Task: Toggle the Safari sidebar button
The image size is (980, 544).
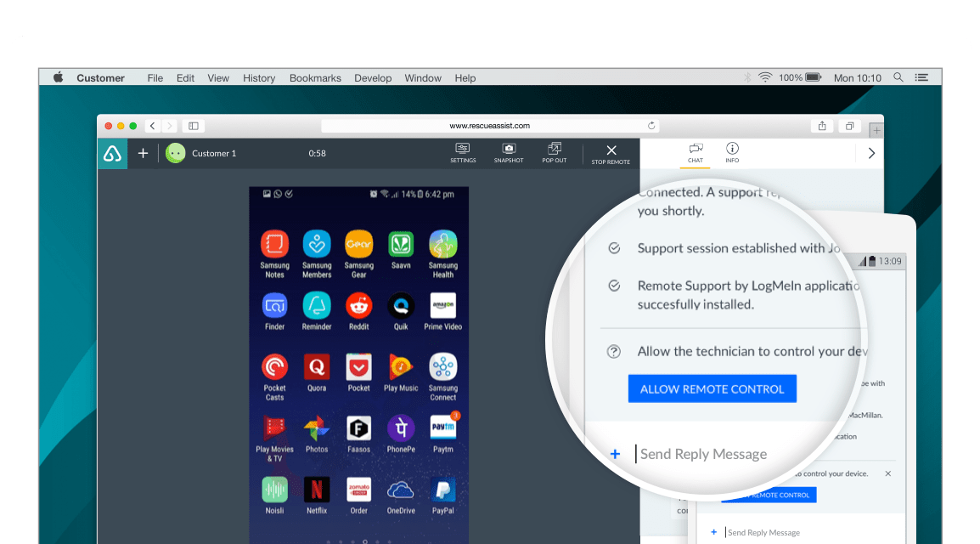Action: click(x=194, y=126)
